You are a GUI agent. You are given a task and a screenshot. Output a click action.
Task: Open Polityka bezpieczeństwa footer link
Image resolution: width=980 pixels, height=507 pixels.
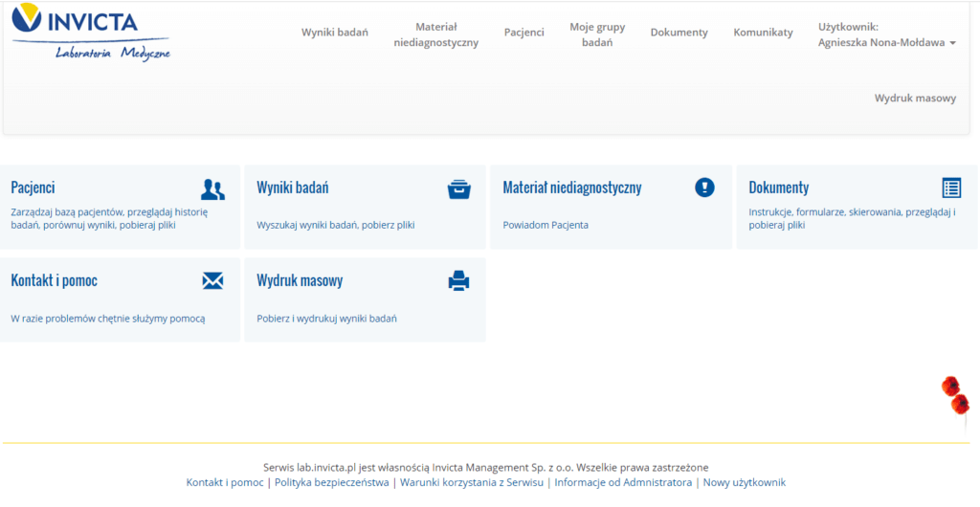pyautogui.click(x=331, y=483)
